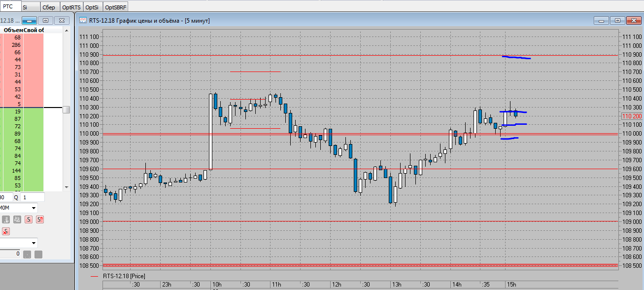
Task: Click the red S stop-order icon
Action: click(x=29, y=219)
